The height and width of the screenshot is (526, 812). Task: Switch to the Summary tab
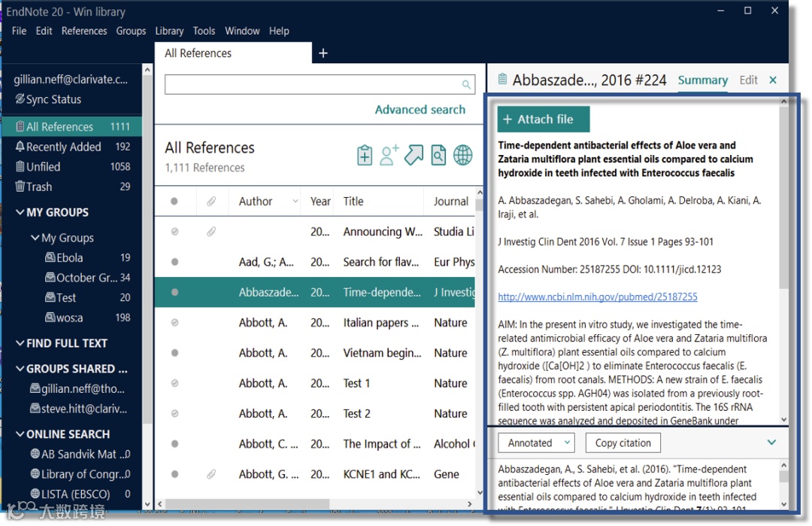pyautogui.click(x=703, y=80)
